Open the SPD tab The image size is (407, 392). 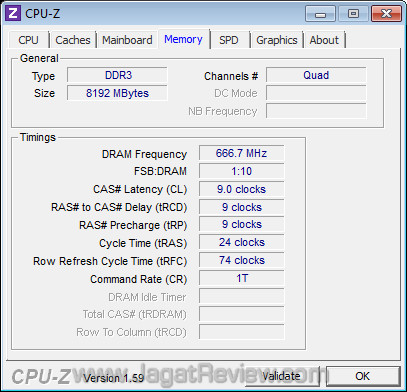[229, 40]
